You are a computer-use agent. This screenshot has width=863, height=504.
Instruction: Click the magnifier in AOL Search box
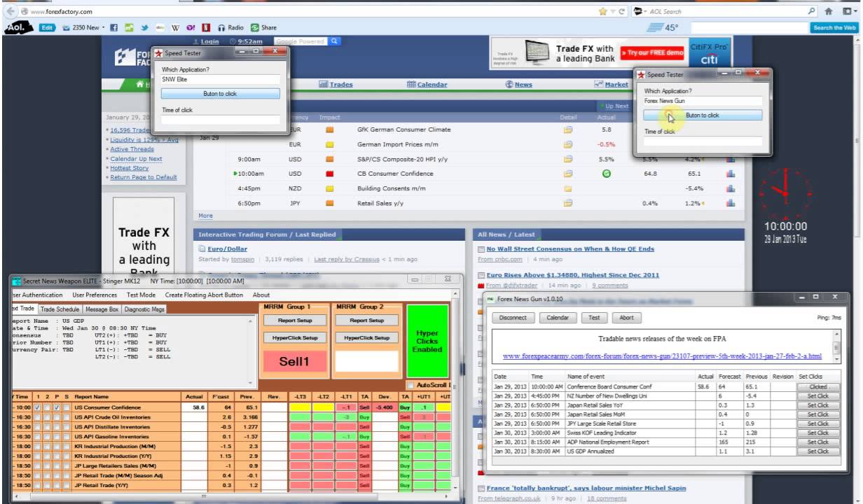[811, 11]
